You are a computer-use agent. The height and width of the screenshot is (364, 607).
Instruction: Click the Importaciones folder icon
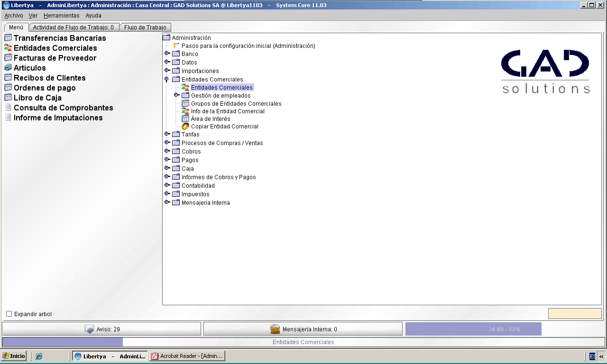176,71
